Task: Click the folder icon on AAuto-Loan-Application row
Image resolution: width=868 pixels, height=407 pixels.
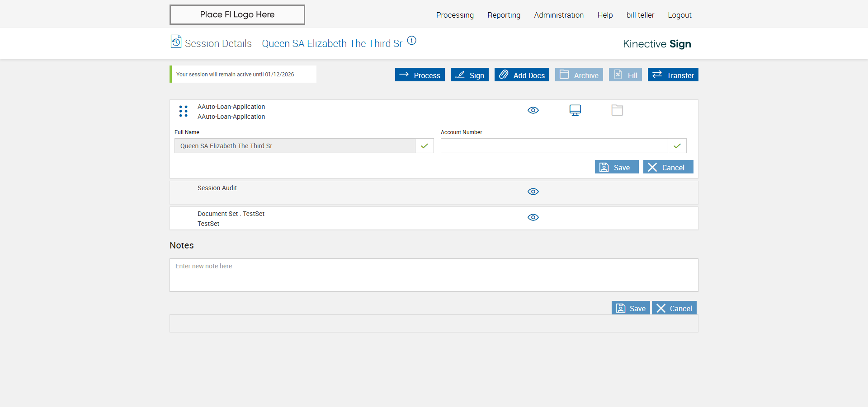Action: (617, 110)
